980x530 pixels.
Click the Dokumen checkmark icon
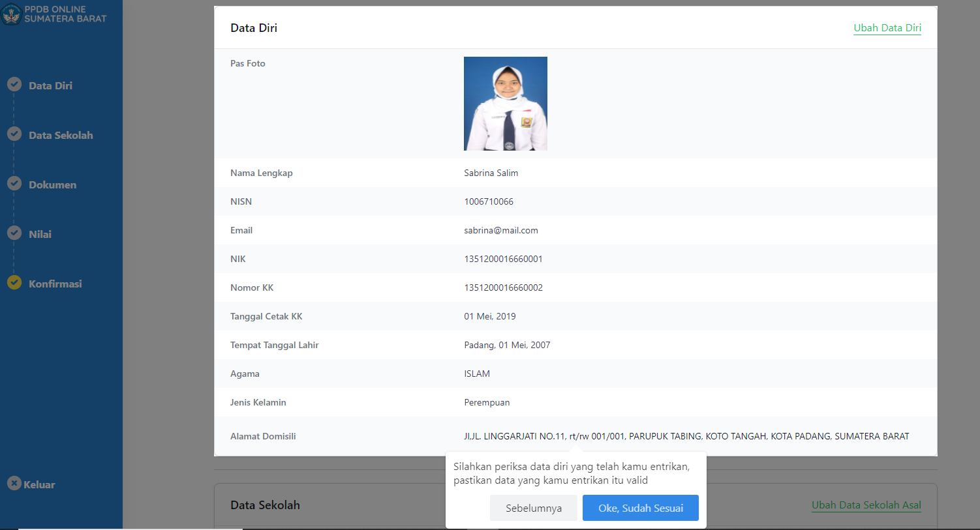click(14, 183)
